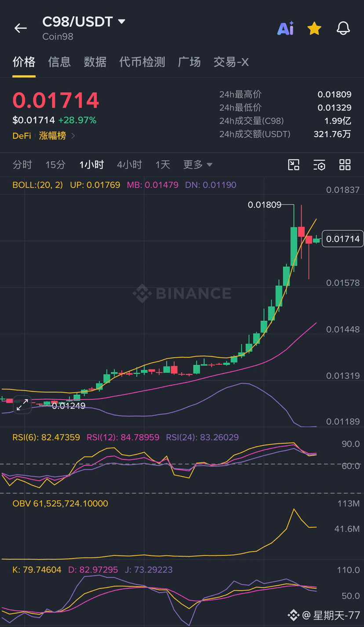Tap the MB: 0.01479 Bollinger value

[153, 185]
